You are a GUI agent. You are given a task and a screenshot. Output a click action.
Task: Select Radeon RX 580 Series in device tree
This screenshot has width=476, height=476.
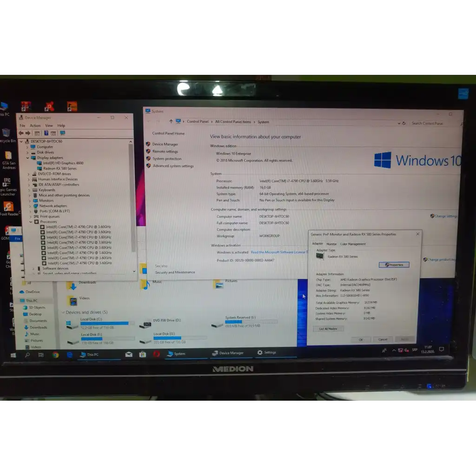click(x=59, y=168)
